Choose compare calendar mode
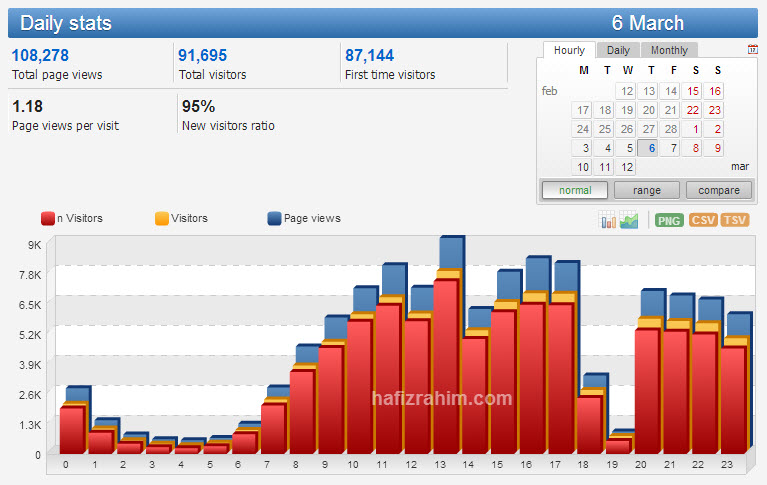The width and height of the screenshot is (767, 485). (x=719, y=190)
